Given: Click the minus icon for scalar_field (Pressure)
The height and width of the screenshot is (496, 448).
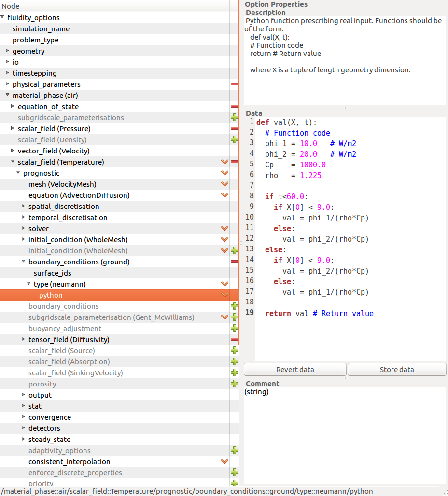Looking at the screenshot, I should [x=234, y=128].
